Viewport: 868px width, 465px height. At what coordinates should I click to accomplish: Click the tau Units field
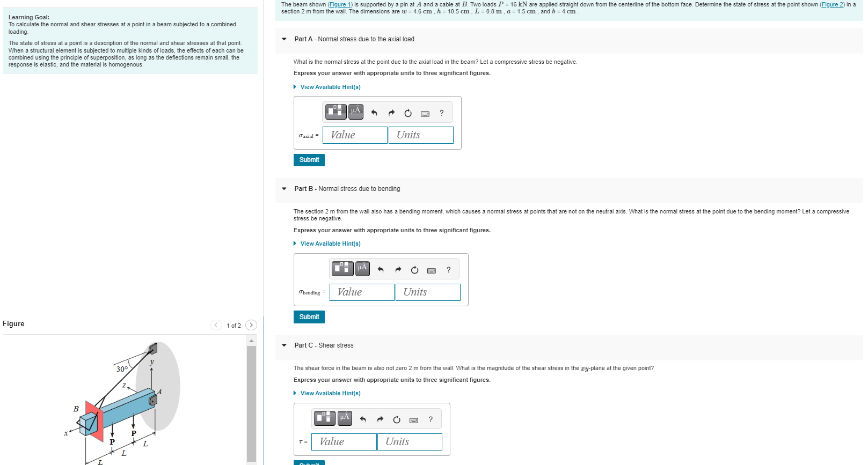tap(410, 442)
